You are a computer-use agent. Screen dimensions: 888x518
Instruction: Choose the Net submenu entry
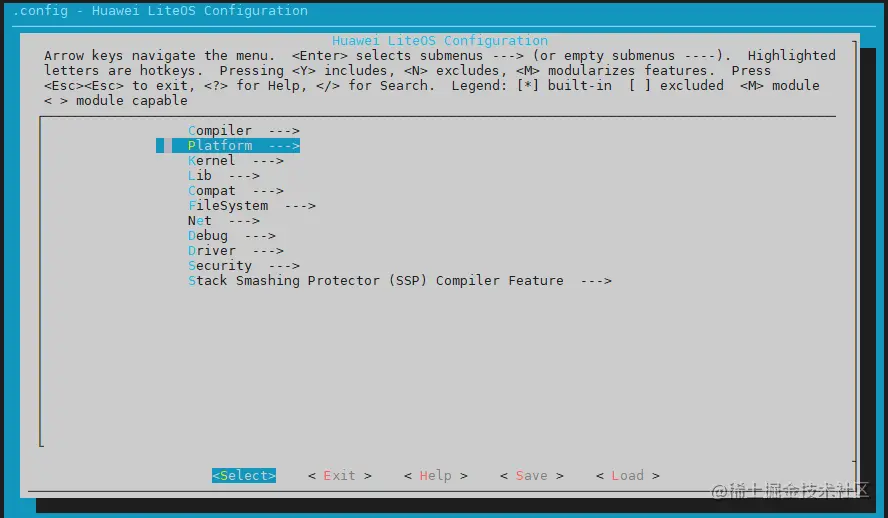224,221
